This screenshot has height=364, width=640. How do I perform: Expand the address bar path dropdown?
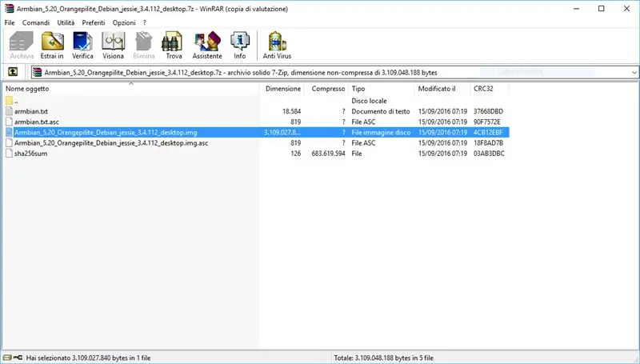click(634, 73)
